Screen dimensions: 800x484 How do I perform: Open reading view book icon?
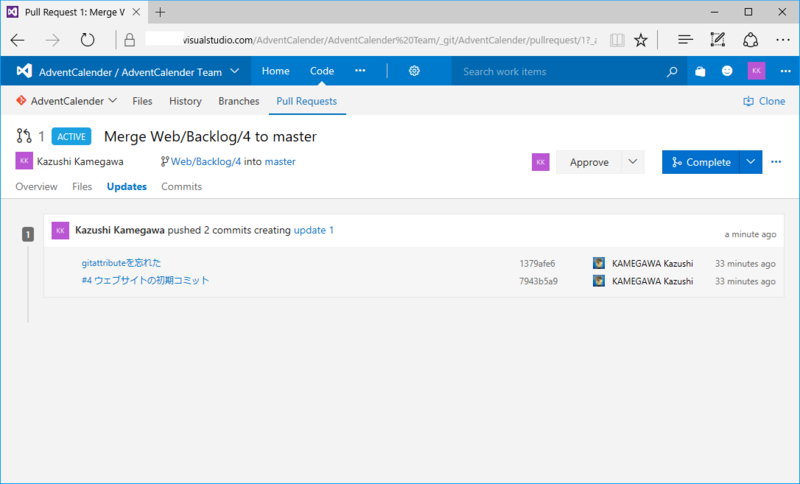pos(617,40)
